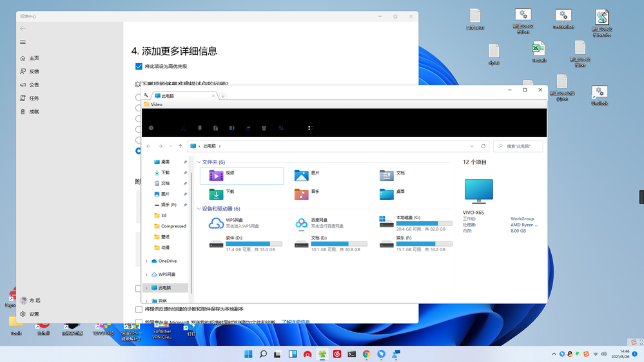Open 主页 Home in the Feedback Hub

click(30, 58)
